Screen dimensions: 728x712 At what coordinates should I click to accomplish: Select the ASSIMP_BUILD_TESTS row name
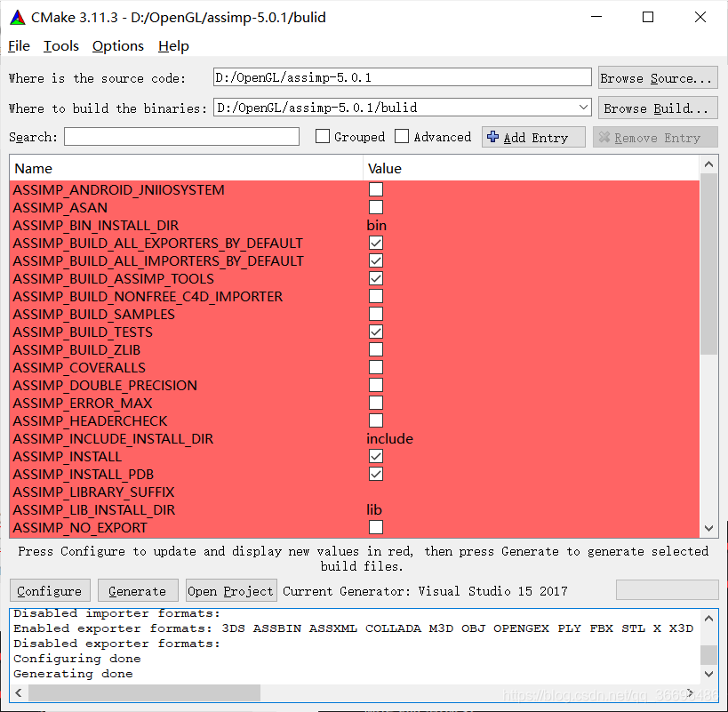click(83, 332)
